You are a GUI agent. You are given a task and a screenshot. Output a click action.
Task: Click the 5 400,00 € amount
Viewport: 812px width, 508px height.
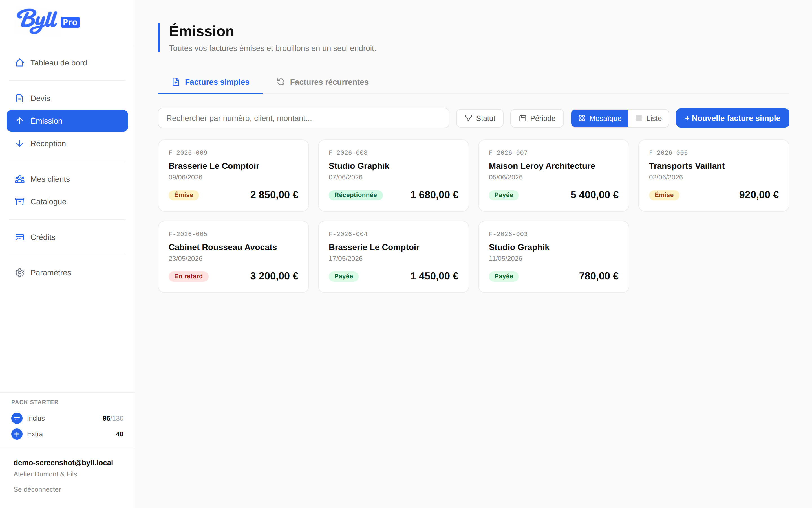[x=594, y=195]
